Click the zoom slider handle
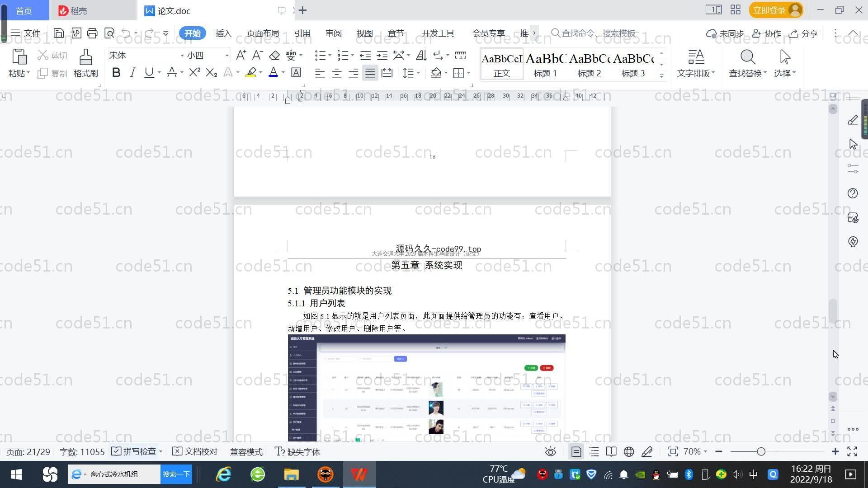This screenshot has height=488, width=868. coord(761,452)
